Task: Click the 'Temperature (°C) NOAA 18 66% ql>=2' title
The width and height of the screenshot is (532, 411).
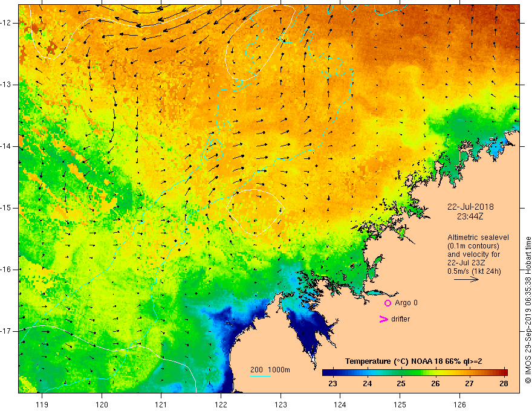Action: tap(414, 361)
